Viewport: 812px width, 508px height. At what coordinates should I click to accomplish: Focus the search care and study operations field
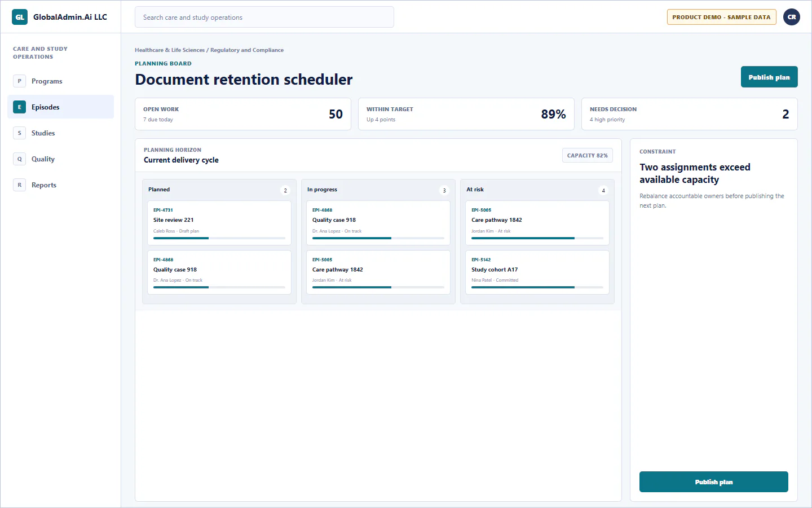(x=264, y=17)
